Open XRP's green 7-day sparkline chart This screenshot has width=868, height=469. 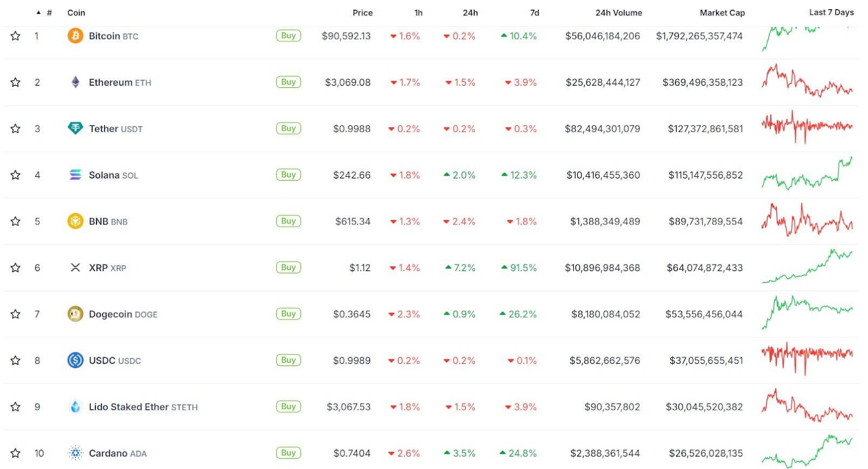807,266
